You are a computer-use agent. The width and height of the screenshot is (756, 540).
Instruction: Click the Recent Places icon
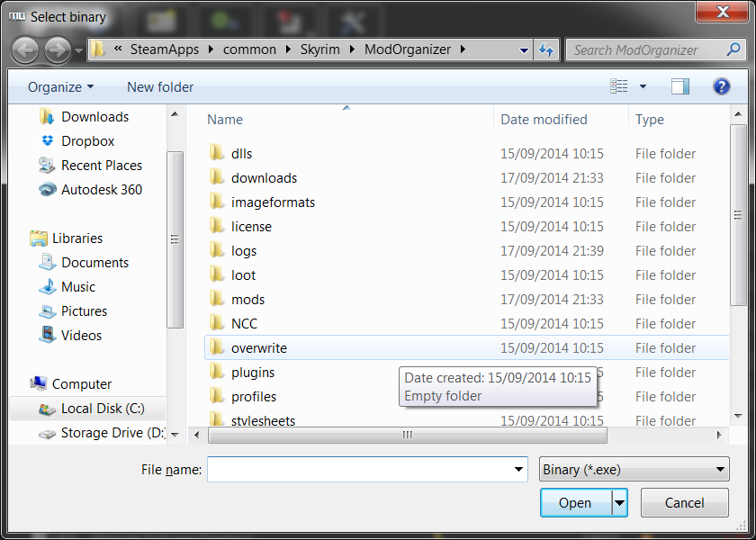[47, 165]
